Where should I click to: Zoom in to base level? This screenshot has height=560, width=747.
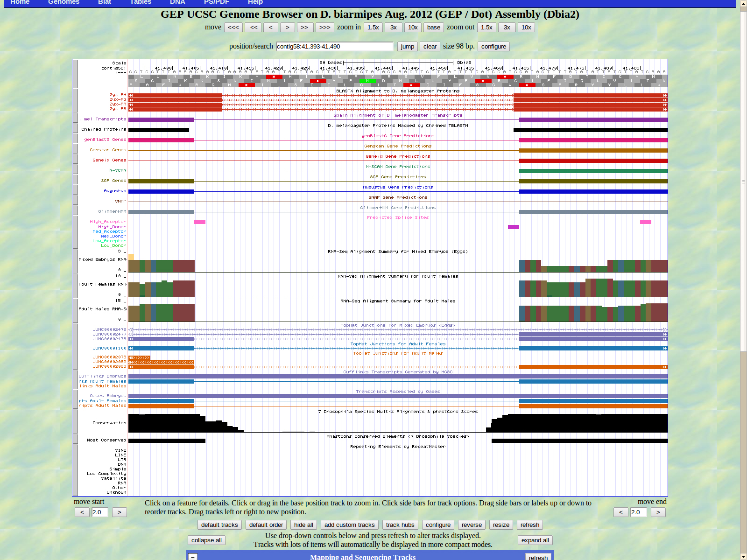(x=434, y=28)
